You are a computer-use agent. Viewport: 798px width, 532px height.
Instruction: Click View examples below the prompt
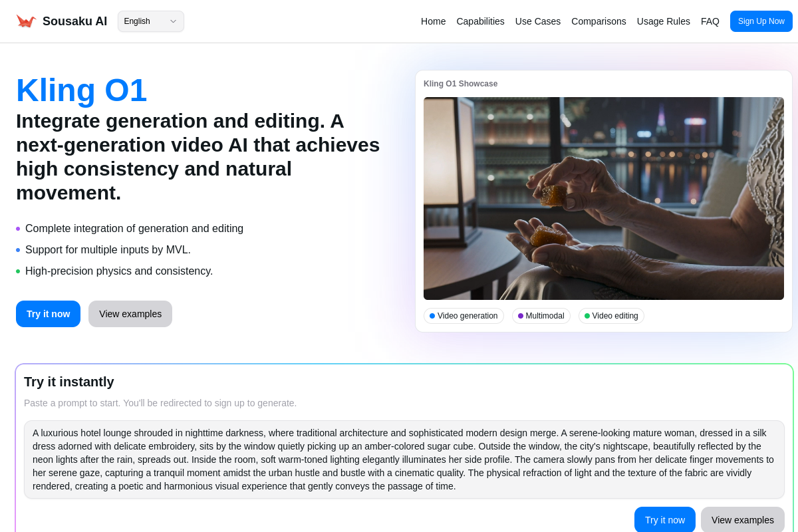(742, 520)
